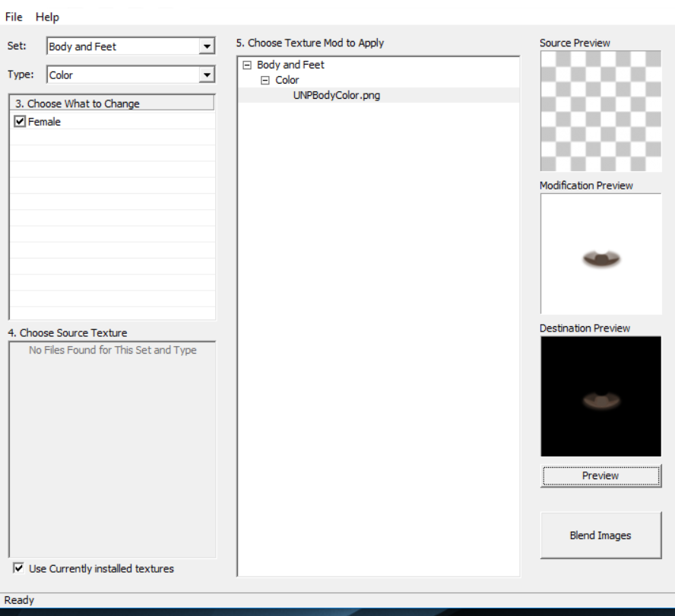Select UNPBodyColor.png in the texture mod list
The image size is (675, 616).
(337, 96)
